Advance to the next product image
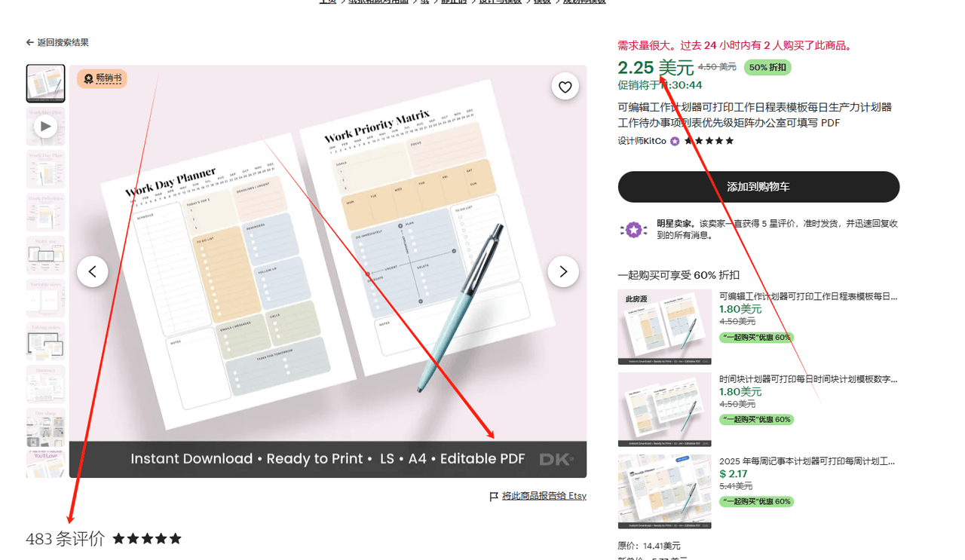 (x=563, y=271)
